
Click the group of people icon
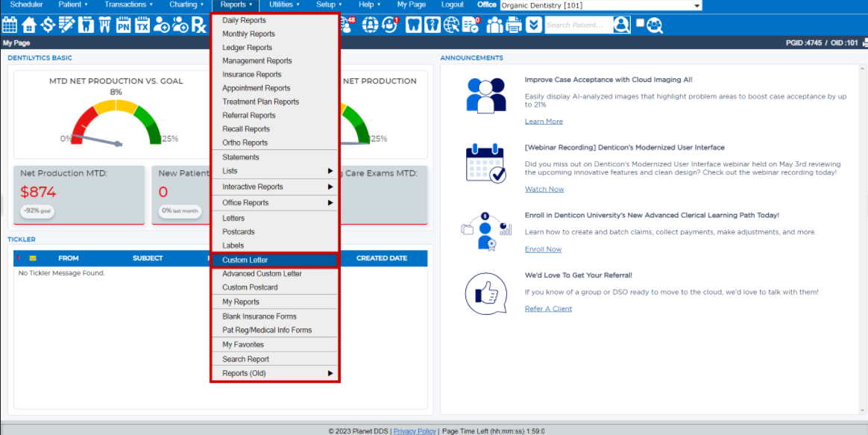495,25
